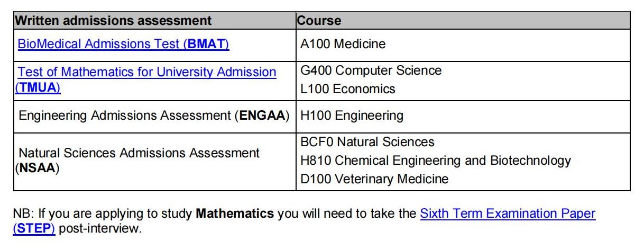
Task: Click the bold 'NSAA' abbreviation
Action: click(36, 170)
